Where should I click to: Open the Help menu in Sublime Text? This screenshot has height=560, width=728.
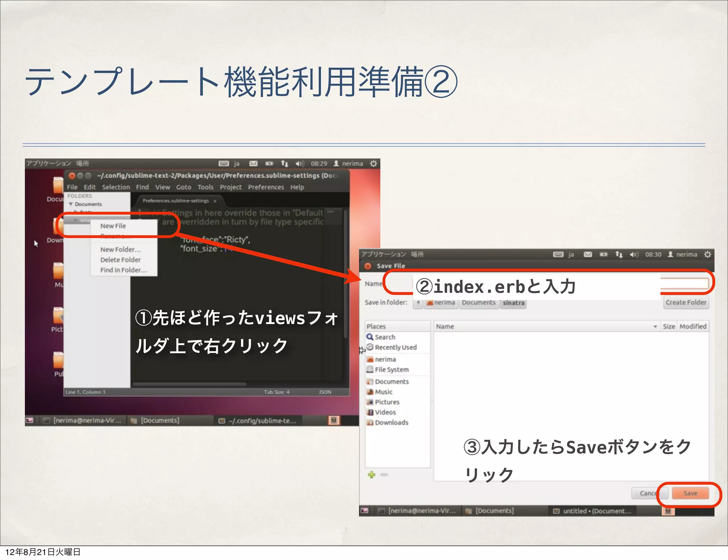point(297,187)
